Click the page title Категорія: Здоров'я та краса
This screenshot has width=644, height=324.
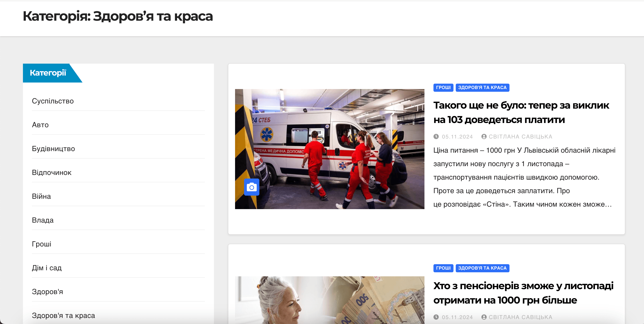(x=118, y=16)
